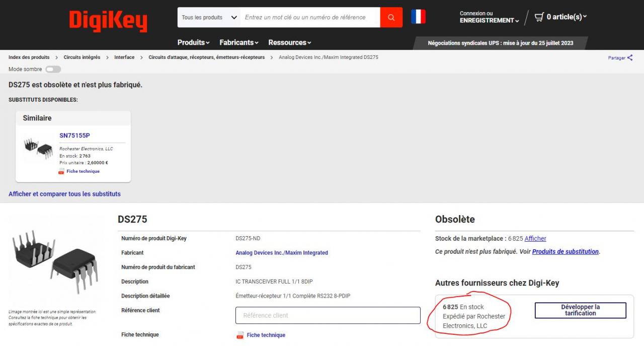Click the DS275-ND product number text
Screen dimensions: 644x346
[x=248, y=239]
